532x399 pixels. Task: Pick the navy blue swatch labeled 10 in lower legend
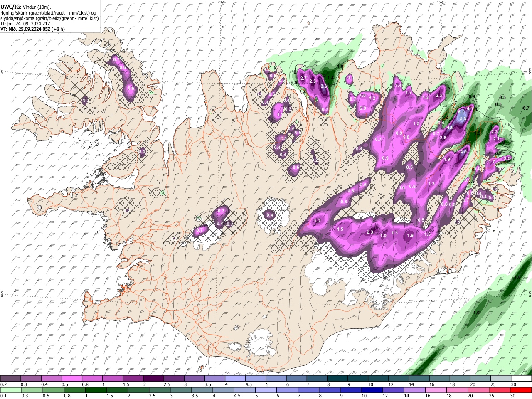point(372,390)
